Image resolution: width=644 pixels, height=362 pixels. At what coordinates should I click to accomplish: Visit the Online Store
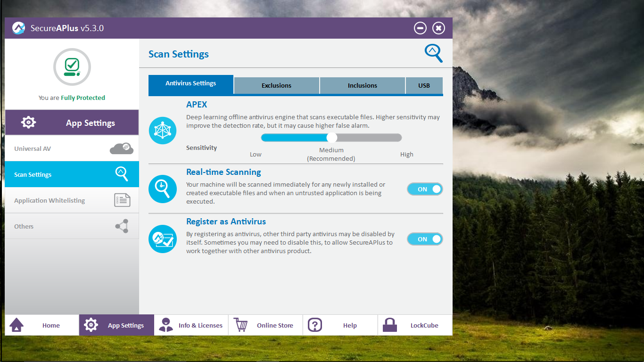click(265, 325)
